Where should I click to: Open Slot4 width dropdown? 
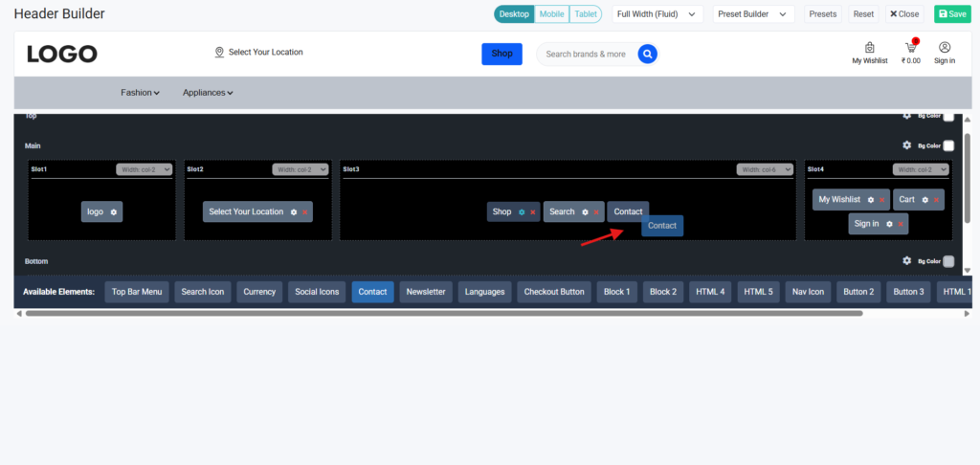pyautogui.click(x=922, y=169)
